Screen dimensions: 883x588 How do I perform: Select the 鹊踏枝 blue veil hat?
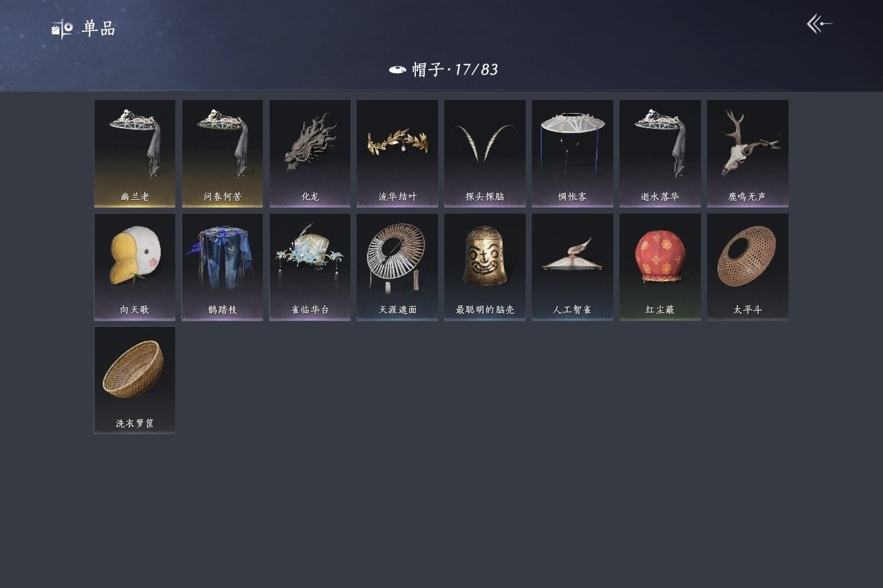[x=222, y=267]
